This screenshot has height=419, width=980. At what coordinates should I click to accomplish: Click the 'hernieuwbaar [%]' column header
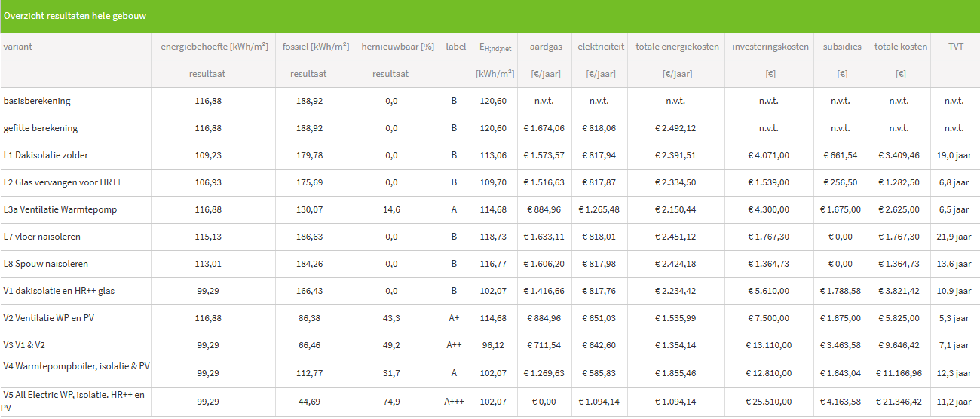(x=397, y=47)
